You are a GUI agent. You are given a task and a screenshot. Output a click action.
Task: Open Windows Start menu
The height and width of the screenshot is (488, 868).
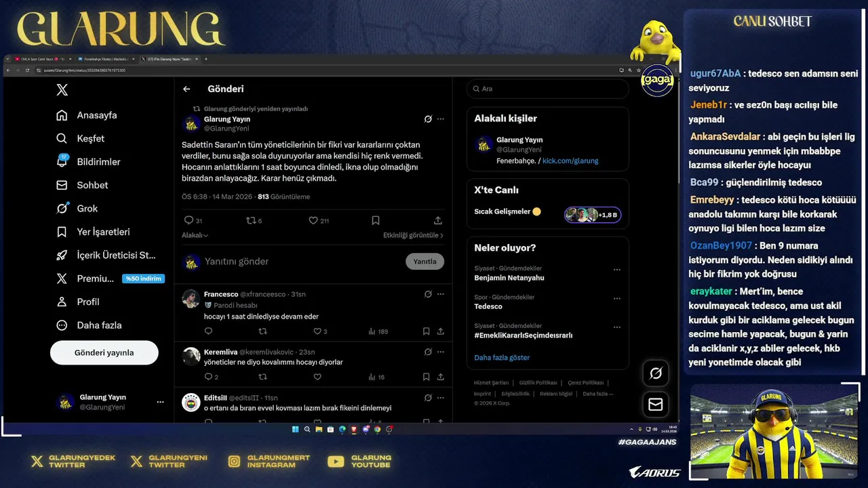(296, 429)
